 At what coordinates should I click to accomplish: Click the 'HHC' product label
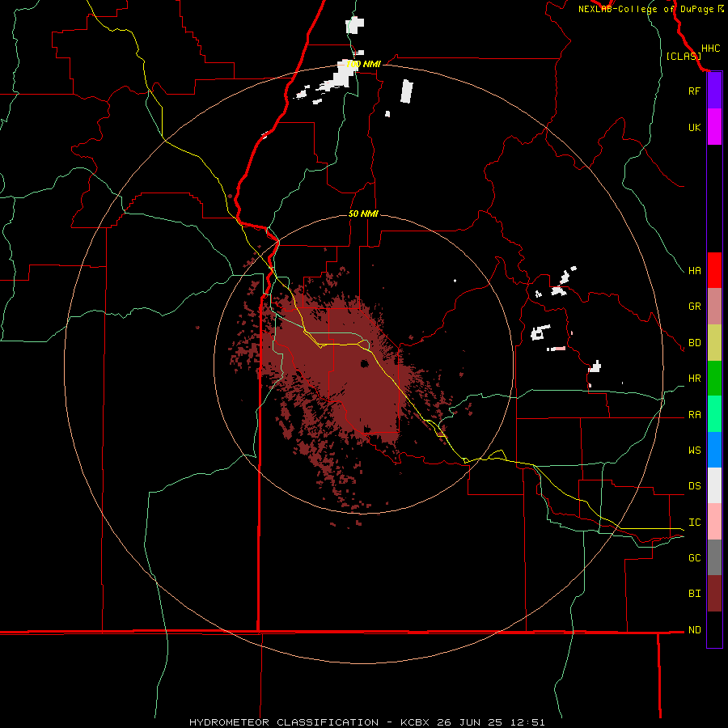(710, 49)
